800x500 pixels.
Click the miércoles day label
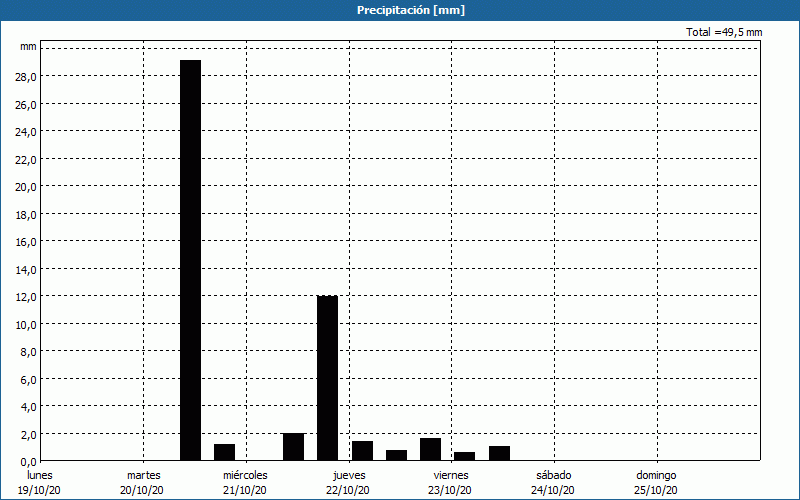click(245, 475)
